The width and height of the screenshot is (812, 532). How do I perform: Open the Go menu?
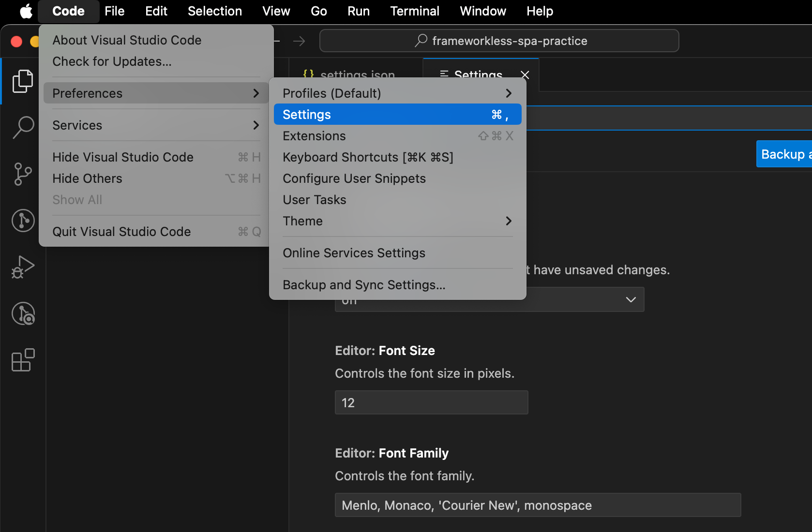(319, 11)
